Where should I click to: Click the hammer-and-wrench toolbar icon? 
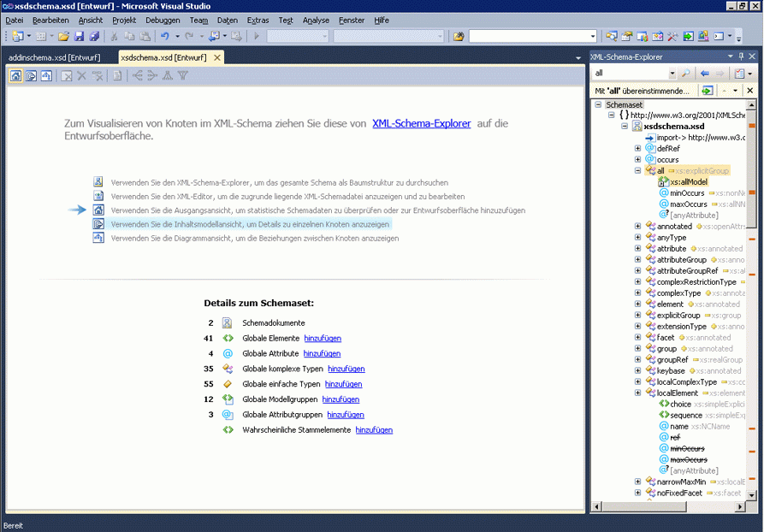[671, 36]
